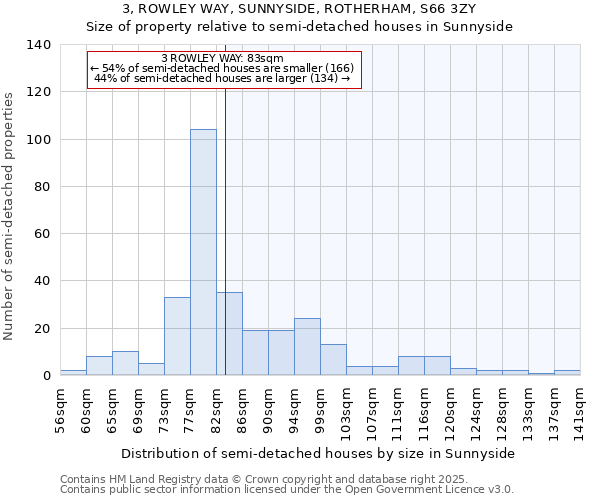Click the histogram bar starting at 73sqm
Image resolution: width=600 pixels, height=500 pixels.
pos(177,336)
